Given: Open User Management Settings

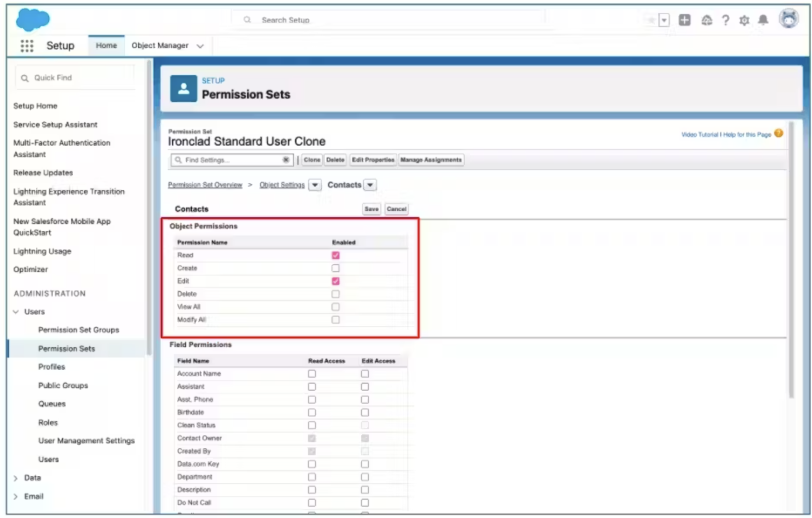Looking at the screenshot, I should point(86,441).
